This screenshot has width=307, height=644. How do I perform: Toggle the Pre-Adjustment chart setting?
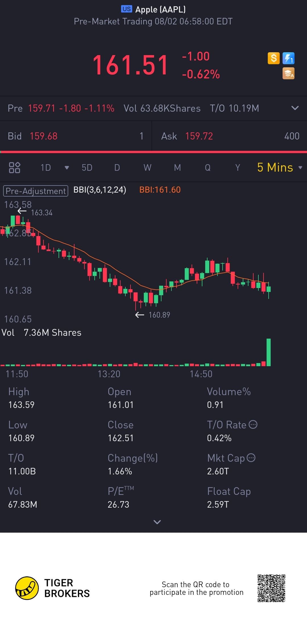point(36,191)
